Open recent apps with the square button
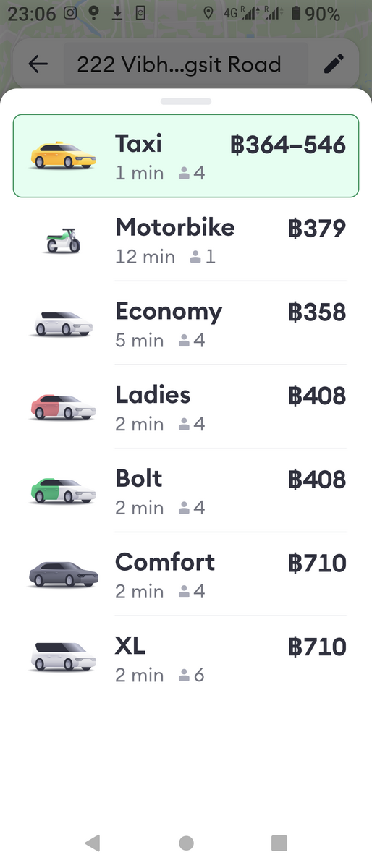The width and height of the screenshot is (372, 868). pos(279,843)
